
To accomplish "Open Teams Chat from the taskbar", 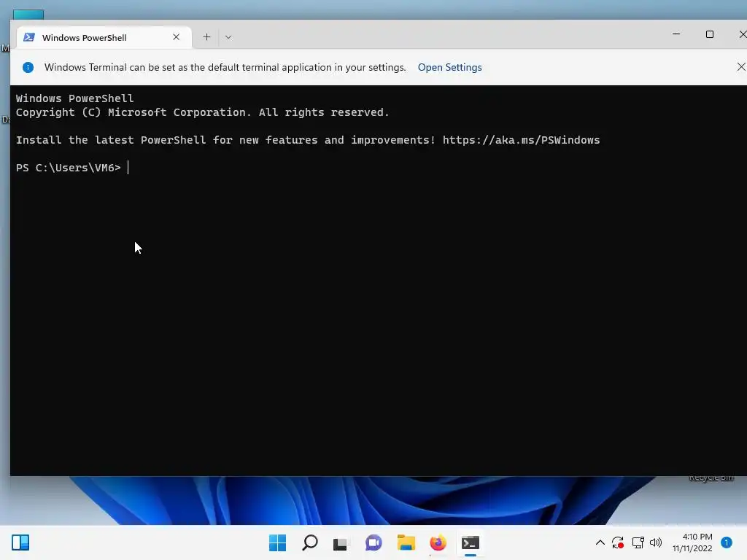I will (x=373, y=542).
